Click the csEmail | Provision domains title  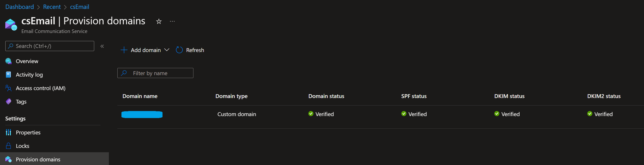click(83, 21)
